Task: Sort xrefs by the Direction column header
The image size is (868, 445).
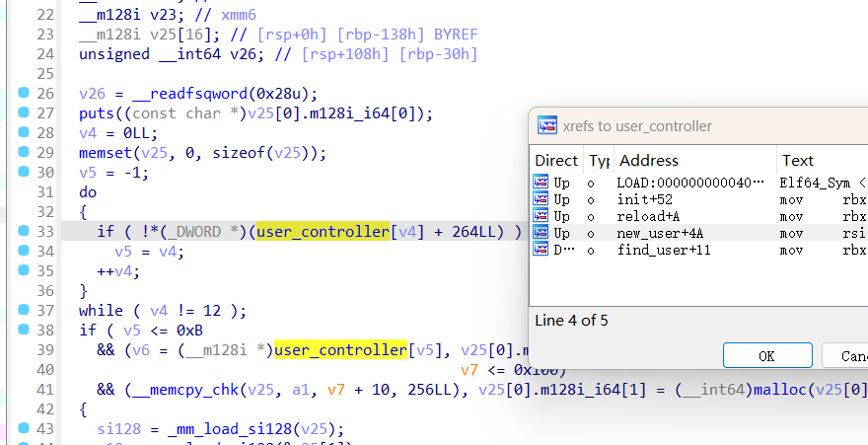Action: (x=556, y=160)
